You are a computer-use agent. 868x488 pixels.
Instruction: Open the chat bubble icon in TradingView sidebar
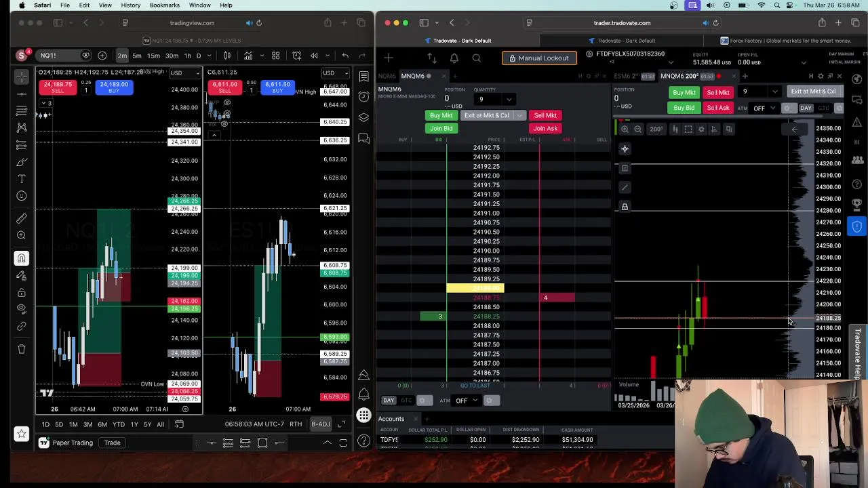[x=364, y=139]
